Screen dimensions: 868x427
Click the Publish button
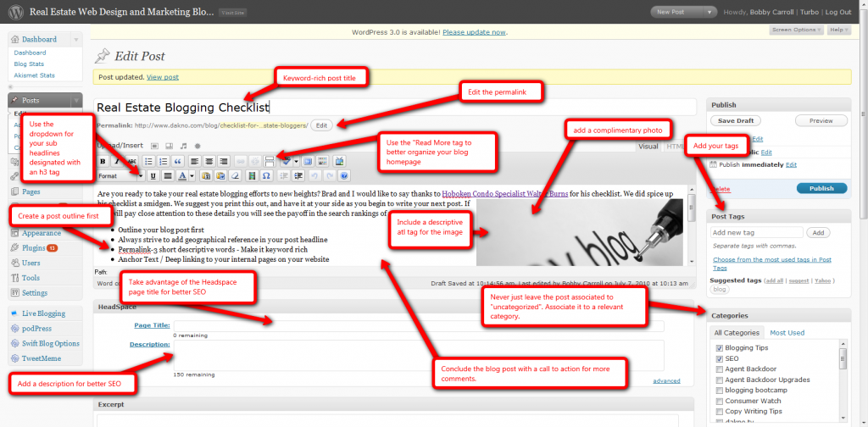tap(821, 188)
